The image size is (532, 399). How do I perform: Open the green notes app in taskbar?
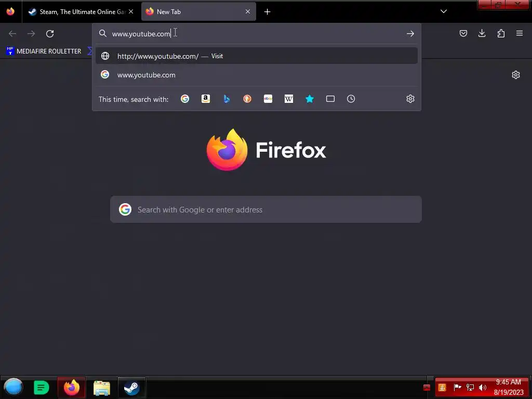pos(42,388)
